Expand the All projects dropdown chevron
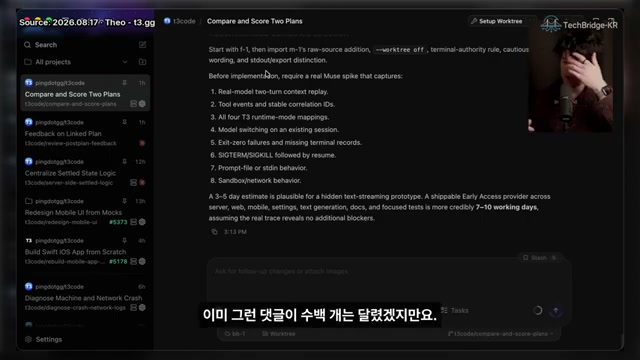This screenshot has height=360, width=640. pos(125,62)
